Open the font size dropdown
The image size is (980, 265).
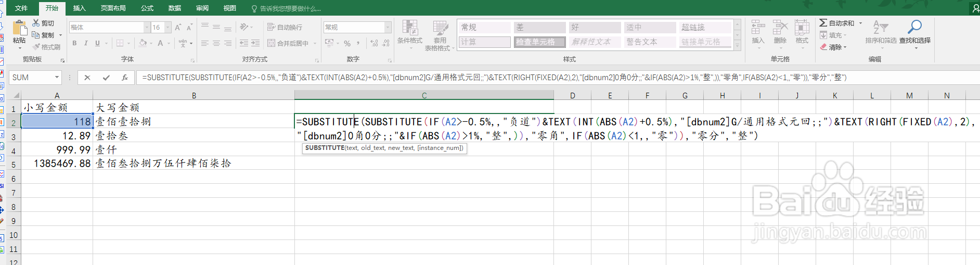tap(168, 27)
